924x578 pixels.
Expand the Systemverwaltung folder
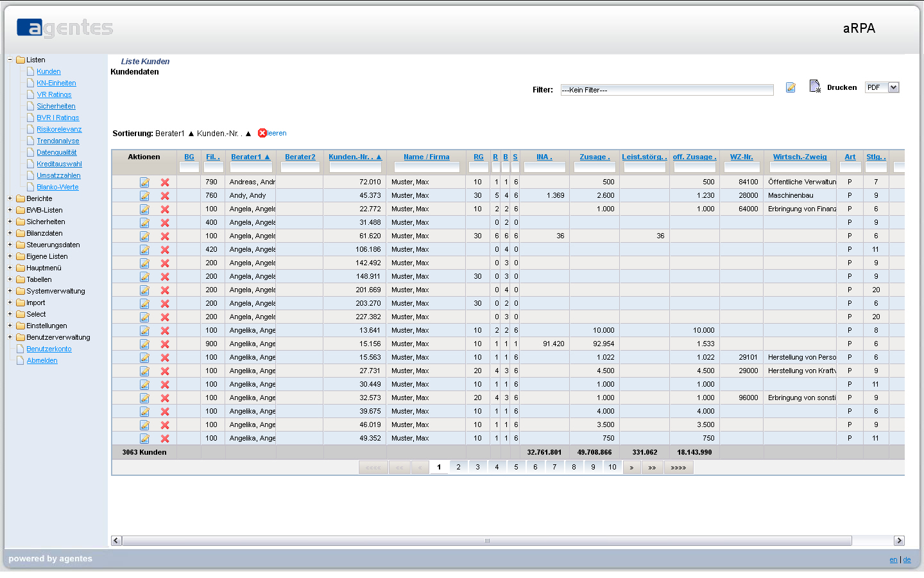pyautogui.click(x=10, y=291)
